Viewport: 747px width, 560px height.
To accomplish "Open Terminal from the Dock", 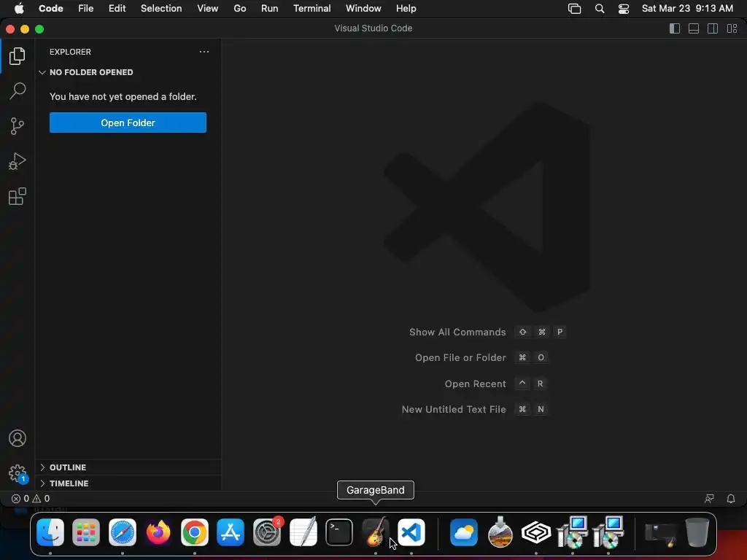I will click(339, 532).
